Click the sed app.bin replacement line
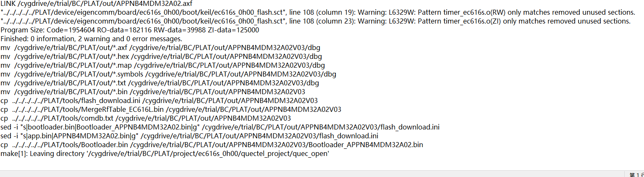 [189, 136]
